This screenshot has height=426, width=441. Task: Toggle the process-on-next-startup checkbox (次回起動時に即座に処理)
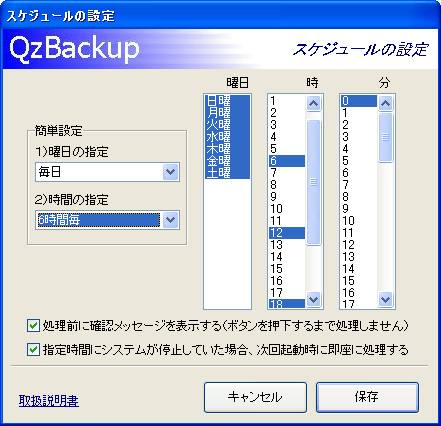click(33, 350)
